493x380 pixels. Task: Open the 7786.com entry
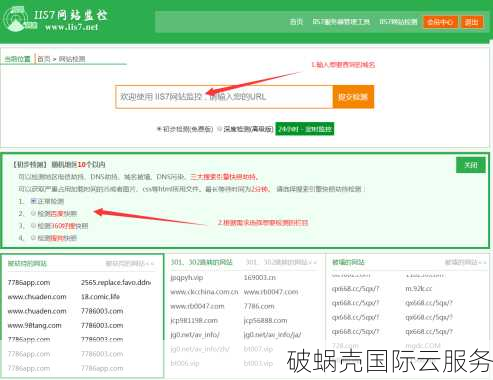coord(259,306)
